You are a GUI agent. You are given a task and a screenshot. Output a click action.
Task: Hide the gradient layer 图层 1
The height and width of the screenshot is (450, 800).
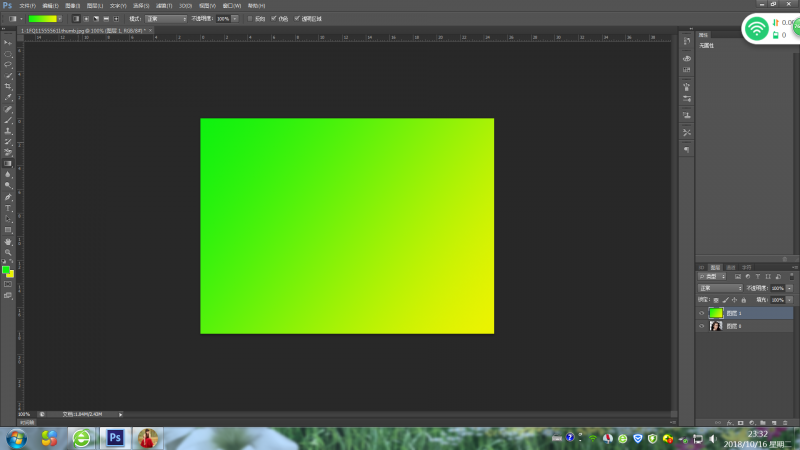pyautogui.click(x=701, y=313)
